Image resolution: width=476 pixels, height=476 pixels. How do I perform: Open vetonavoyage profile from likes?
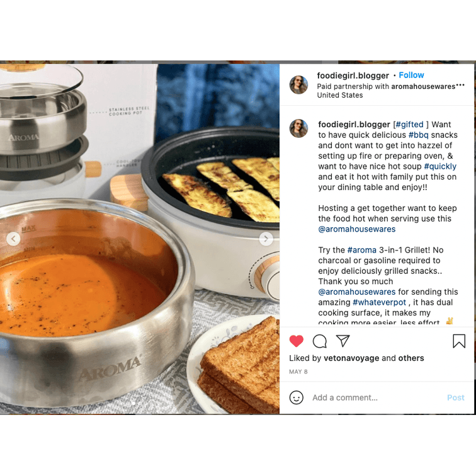tap(351, 358)
